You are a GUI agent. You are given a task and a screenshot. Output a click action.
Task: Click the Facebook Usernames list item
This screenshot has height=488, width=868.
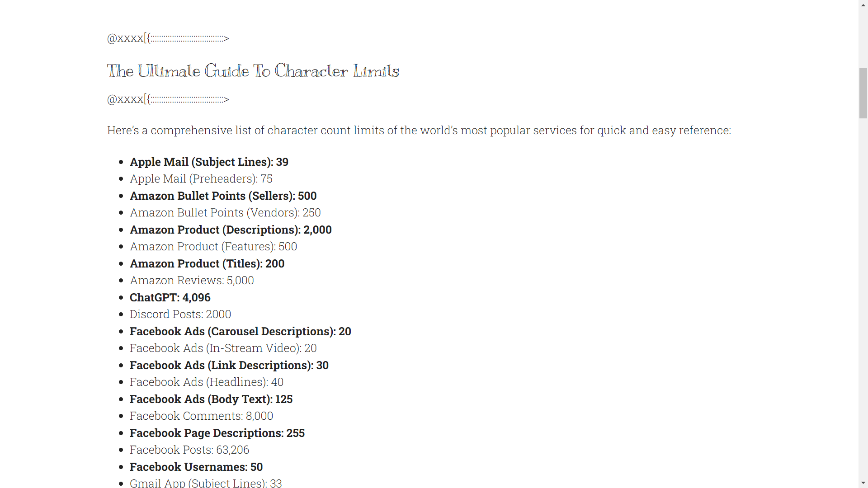point(196,467)
